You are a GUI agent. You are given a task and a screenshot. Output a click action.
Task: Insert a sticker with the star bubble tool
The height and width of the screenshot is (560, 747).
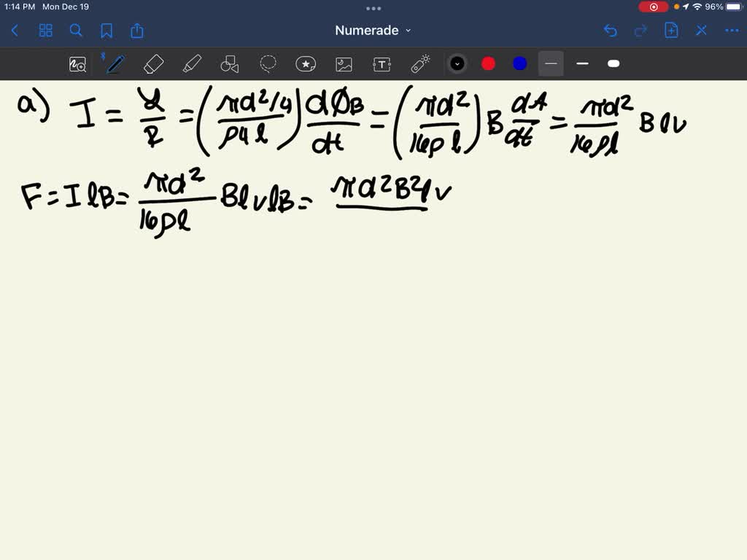click(x=306, y=64)
